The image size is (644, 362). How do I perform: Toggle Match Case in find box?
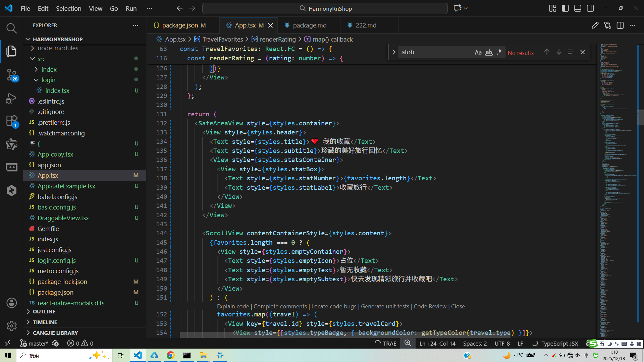click(x=478, y=52)
